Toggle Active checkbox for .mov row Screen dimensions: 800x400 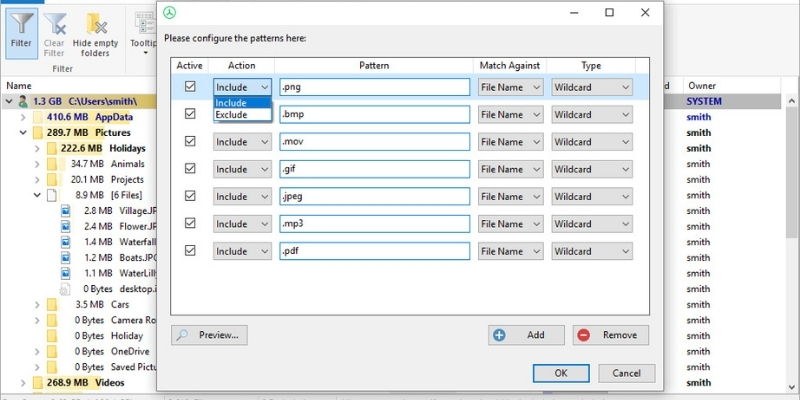[x=190, y=142]
